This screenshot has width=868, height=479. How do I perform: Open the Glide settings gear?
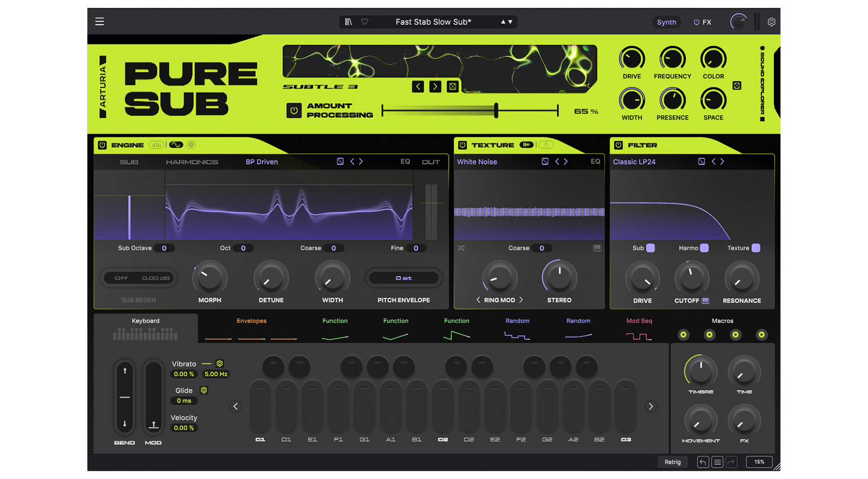[204, 390]
